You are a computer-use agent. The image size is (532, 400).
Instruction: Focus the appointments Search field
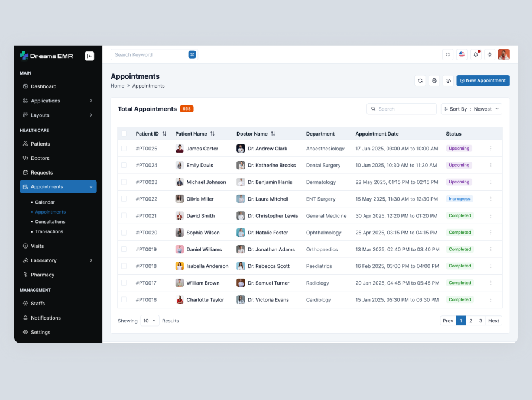[401, 109]
